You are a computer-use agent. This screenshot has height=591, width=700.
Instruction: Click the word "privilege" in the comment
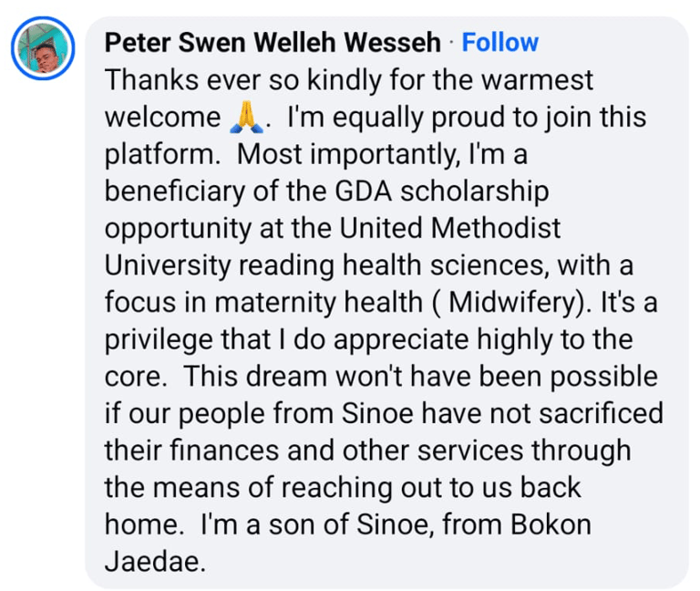coord(165,339)
